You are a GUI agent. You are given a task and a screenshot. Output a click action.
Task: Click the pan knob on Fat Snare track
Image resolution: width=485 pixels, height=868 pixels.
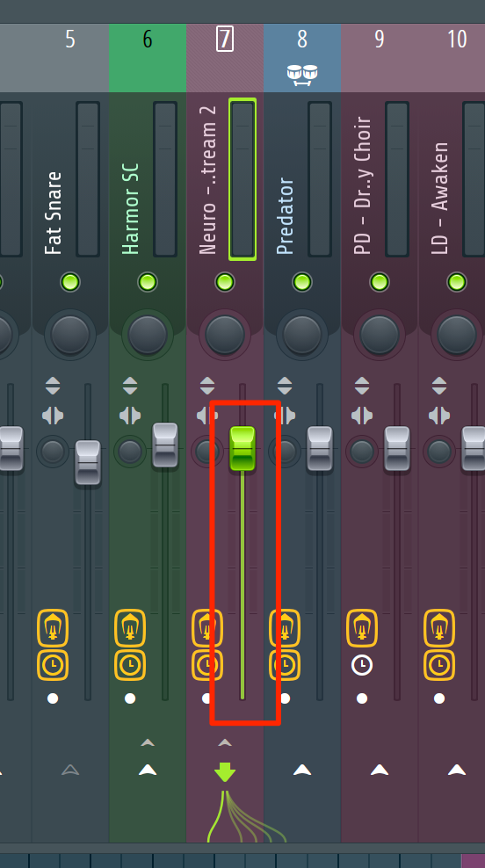pos(70,335)
